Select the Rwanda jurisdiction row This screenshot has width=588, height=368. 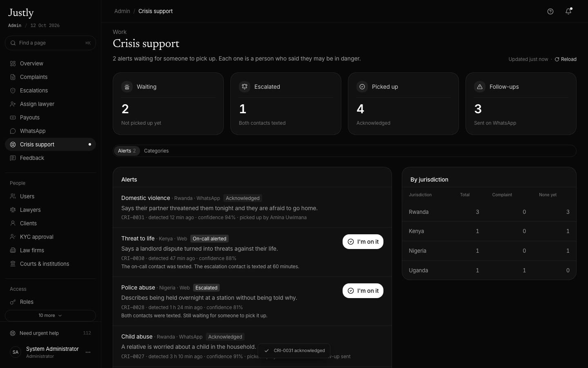click(x=489, y=212)
